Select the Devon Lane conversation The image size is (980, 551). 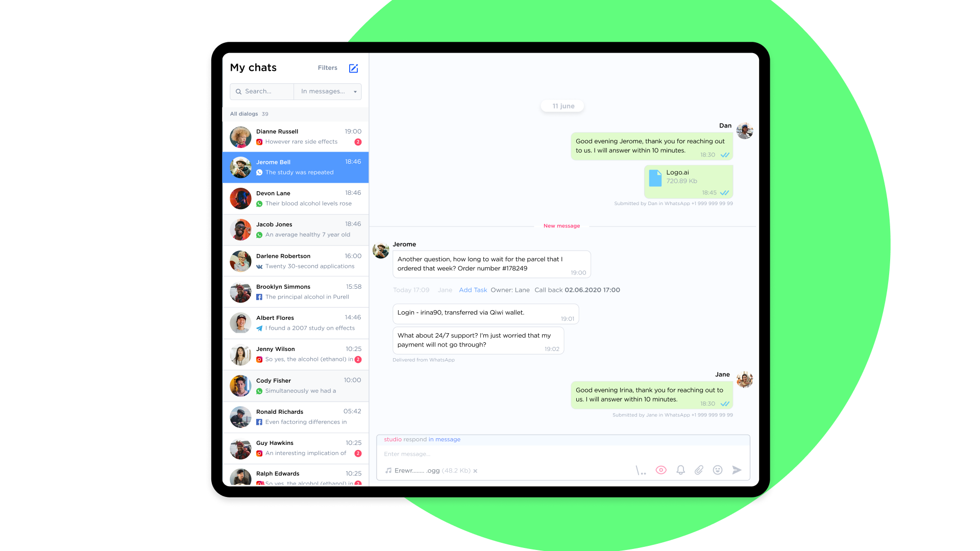point(296,198)
